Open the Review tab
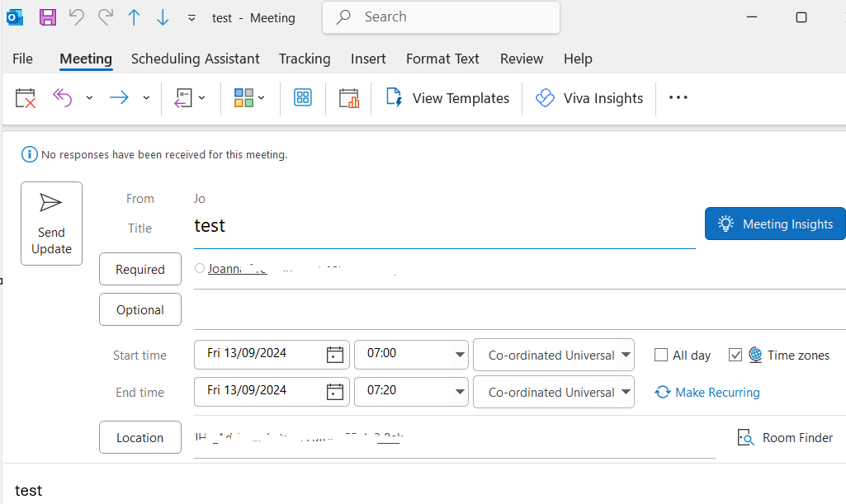This screenshot has width=846, height=504. point(521,59)
